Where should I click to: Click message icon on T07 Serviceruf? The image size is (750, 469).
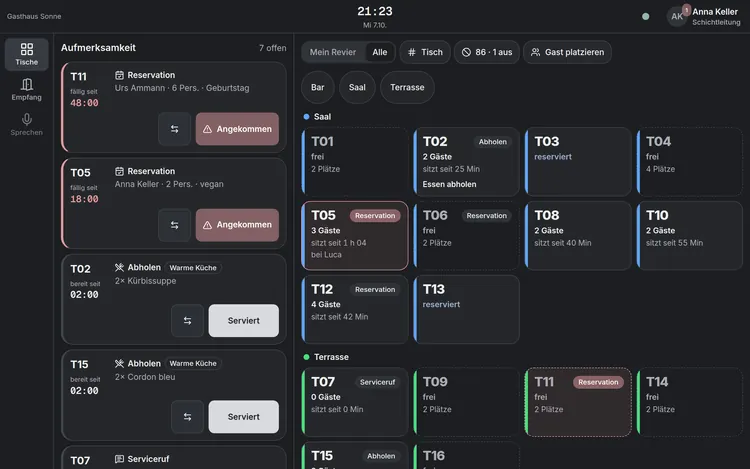coord(119,459)
